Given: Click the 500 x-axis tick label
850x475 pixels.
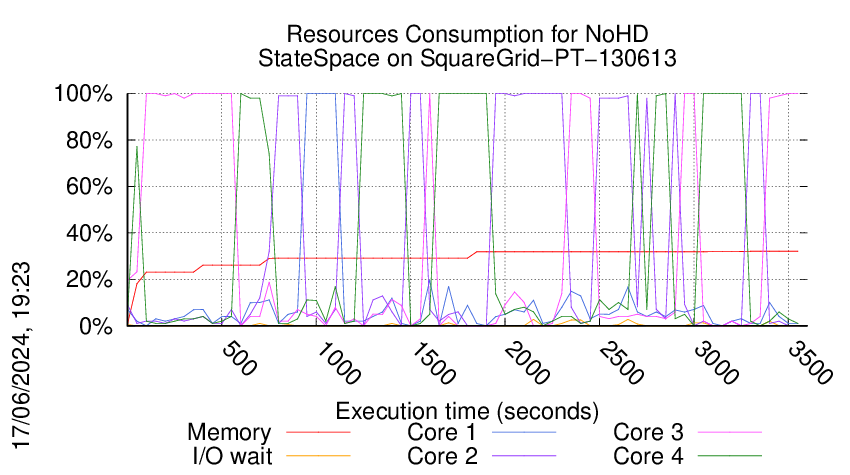Looking at the screenshot, I should pyautogui.click(x=239, y=358).
